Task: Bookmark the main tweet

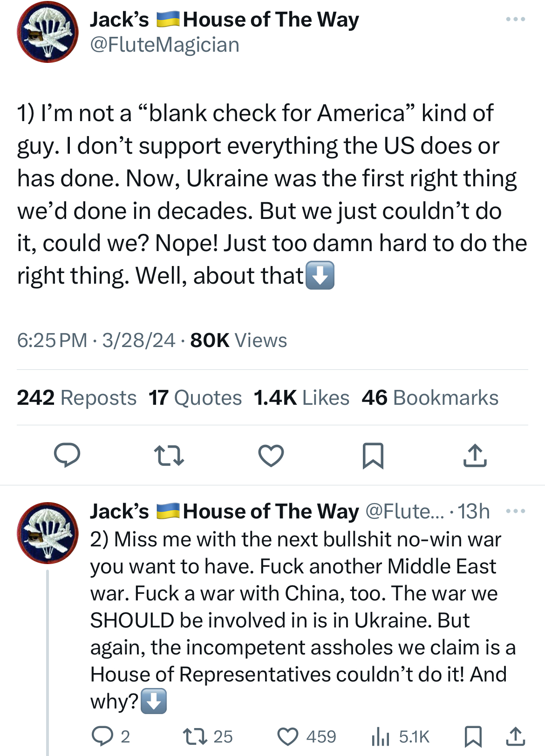Action: coord(373,455)
